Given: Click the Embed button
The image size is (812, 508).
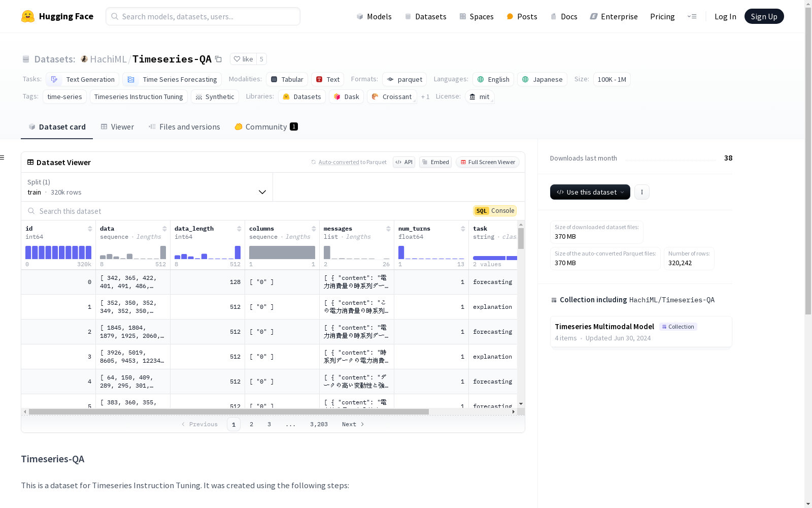Looking at the screenshot, I should point(435,162).
